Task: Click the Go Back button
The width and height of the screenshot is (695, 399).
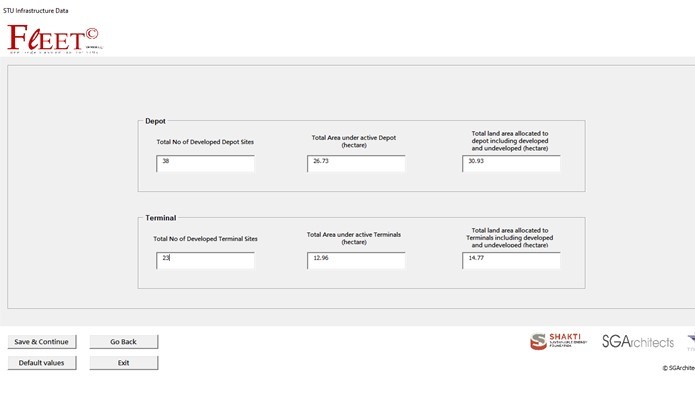Action: [x=124, y=342]
